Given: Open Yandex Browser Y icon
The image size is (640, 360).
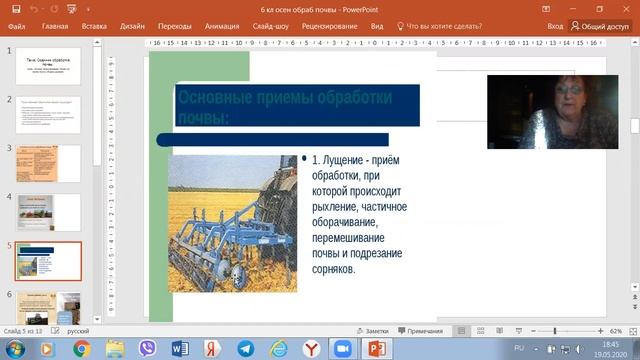Looking at the screenshot, I should pos(311,349).
